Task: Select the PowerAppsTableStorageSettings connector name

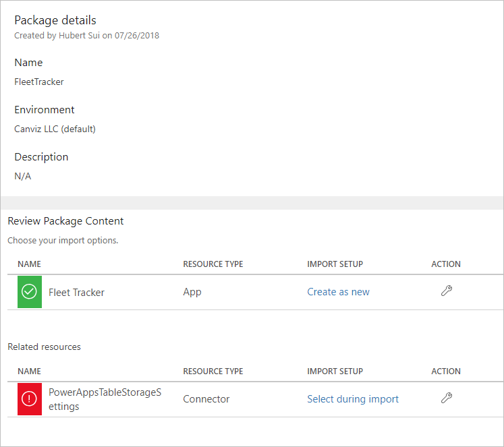Action: [105, 399]
